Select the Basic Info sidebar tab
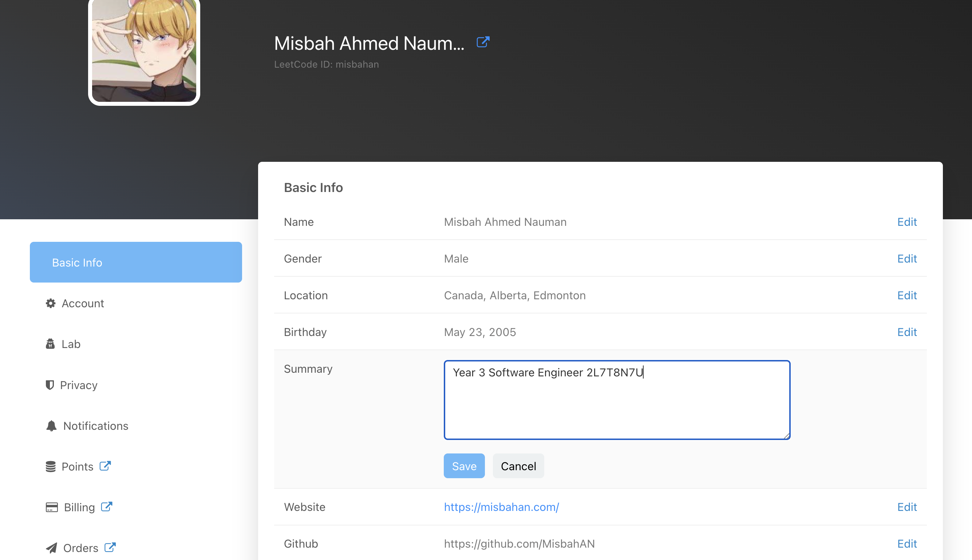Viewport: 972px width, 560px height. click(135, 262)
